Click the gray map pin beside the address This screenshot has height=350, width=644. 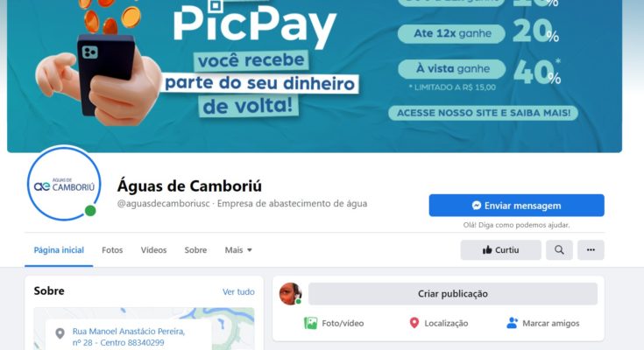[60, 333]
